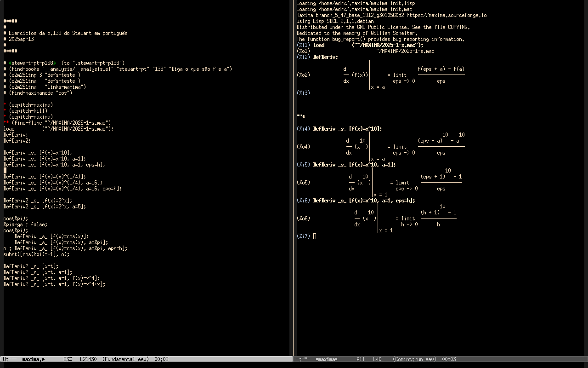Viewport: 588px width, 368px height.
Task: Click the DefDeriv2; line in maxima.e
Action: [17, 141]
